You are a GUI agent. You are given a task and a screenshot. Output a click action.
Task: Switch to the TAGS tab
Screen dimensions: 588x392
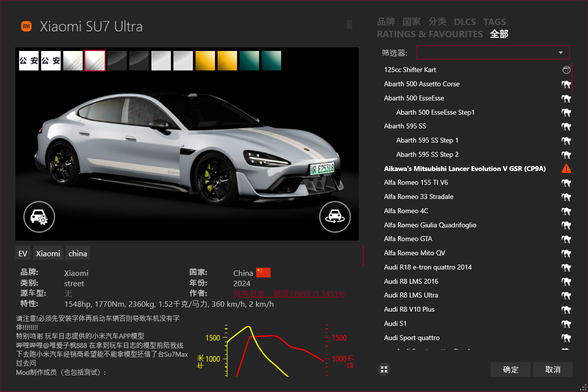[494, 22]
